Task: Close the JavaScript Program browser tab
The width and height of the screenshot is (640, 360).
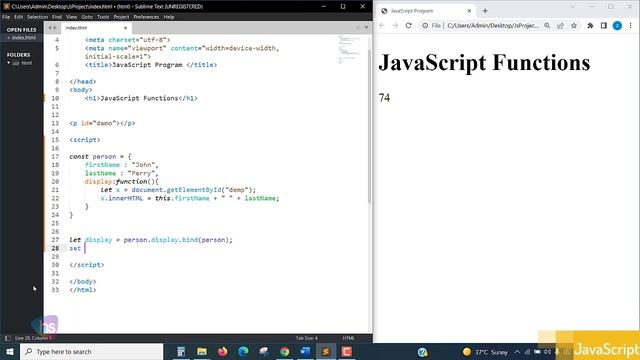Action: coord(469,11)
